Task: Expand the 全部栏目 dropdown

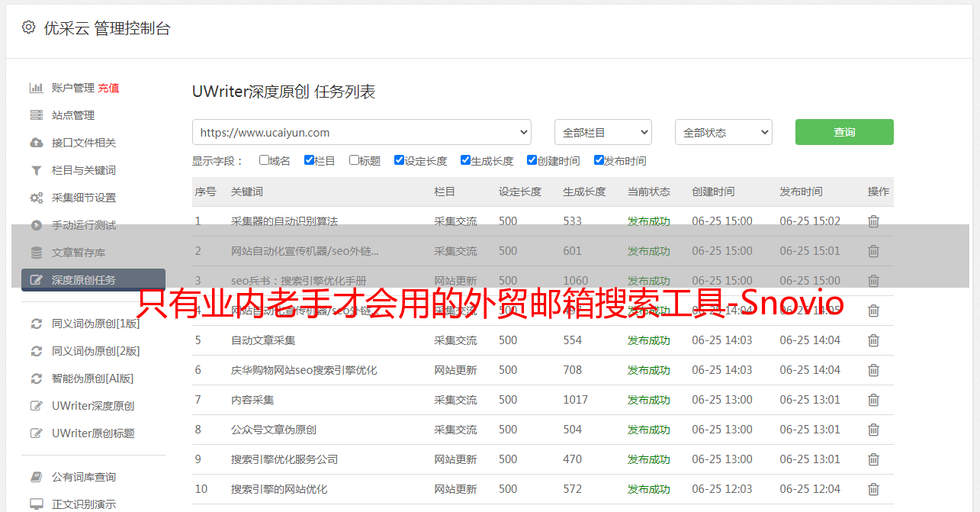Action: [602, 132]
